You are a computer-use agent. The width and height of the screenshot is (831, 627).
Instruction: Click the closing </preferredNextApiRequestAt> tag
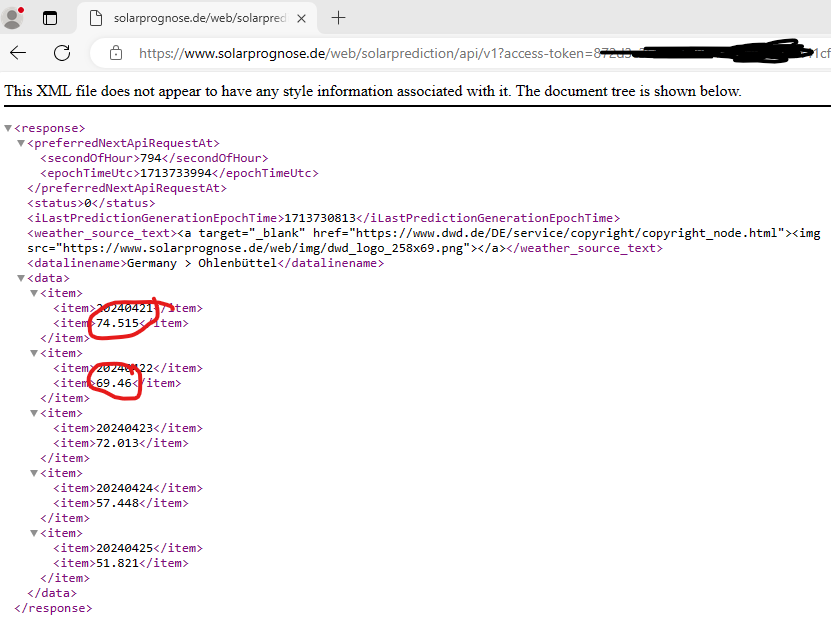tap(127, 188)
